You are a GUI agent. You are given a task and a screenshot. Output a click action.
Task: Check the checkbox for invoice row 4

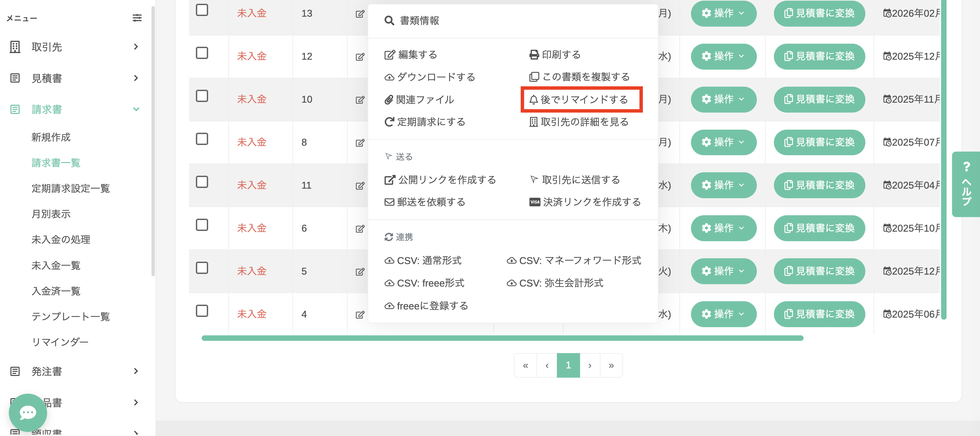pyautogui.click(x=202, y=311)
